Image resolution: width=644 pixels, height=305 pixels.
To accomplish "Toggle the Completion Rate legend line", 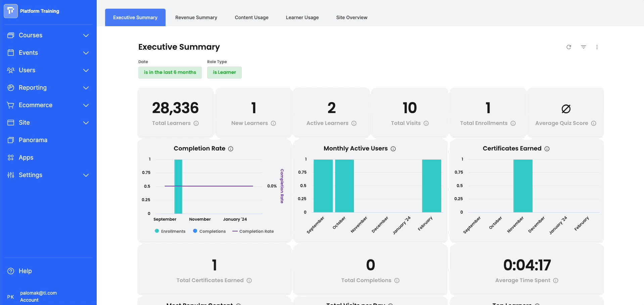I will (x=253, y=231).
